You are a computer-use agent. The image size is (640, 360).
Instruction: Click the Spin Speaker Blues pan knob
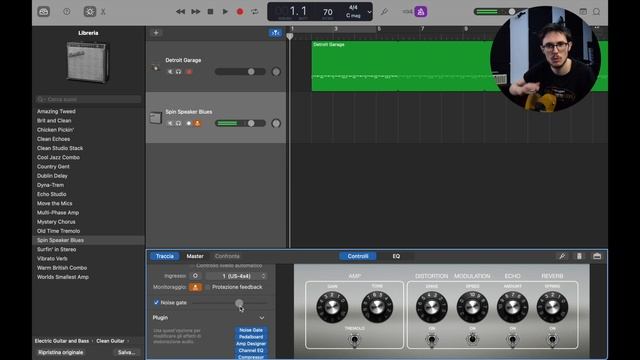pyautogui.click(x=276, y=123)
